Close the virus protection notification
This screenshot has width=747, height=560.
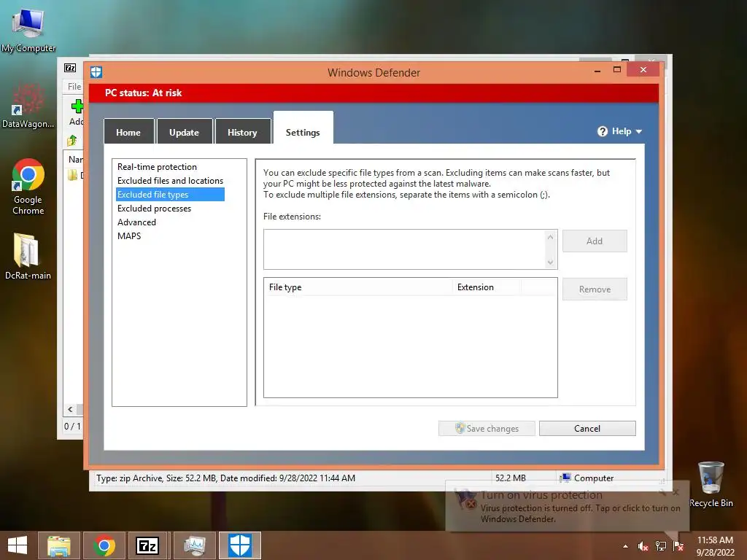(676, 492)
